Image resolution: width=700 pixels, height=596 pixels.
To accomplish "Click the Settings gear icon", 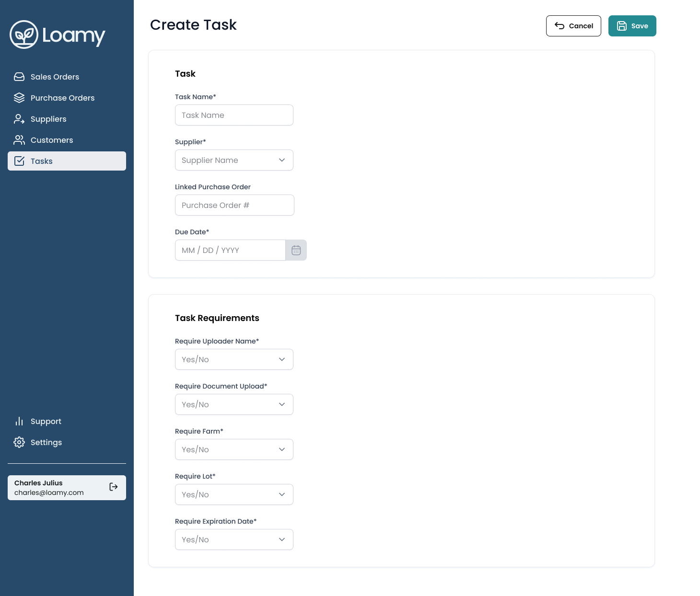I will click(x=19, y=442).
